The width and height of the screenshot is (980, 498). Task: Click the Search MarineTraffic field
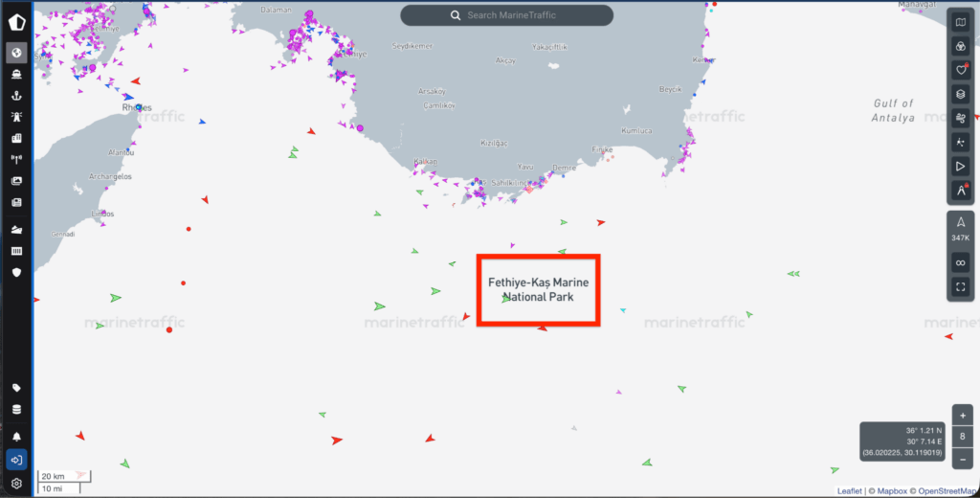click(x=507, y=15)
